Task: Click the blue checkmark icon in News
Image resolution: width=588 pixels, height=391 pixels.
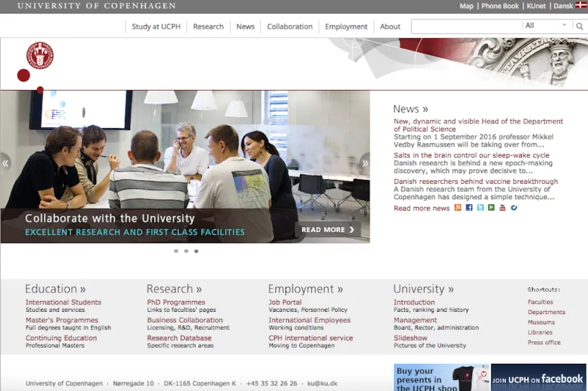Action: [514, 208]
